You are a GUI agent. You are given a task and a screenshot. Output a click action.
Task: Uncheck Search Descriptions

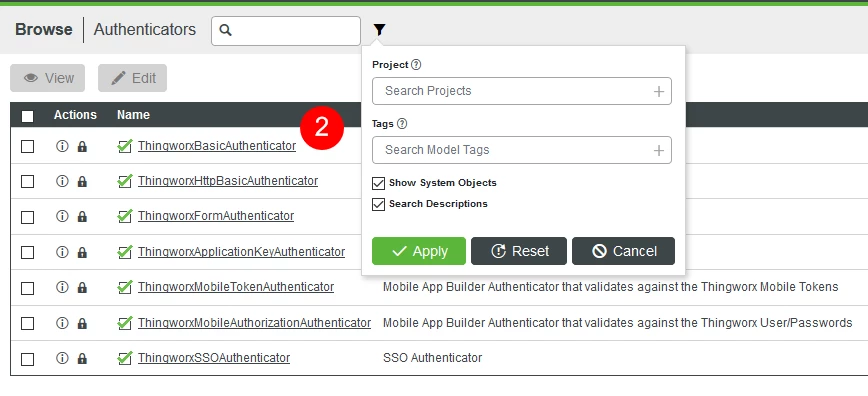point(379,204)
